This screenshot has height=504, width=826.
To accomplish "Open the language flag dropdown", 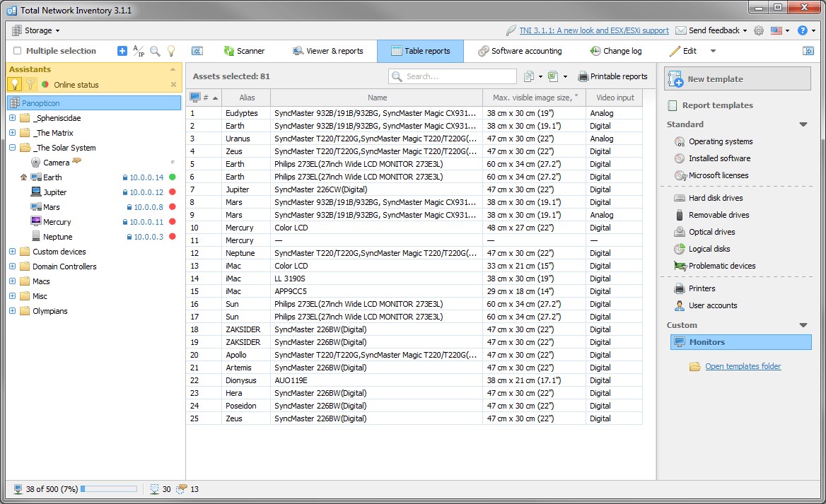I will point(780,30).
